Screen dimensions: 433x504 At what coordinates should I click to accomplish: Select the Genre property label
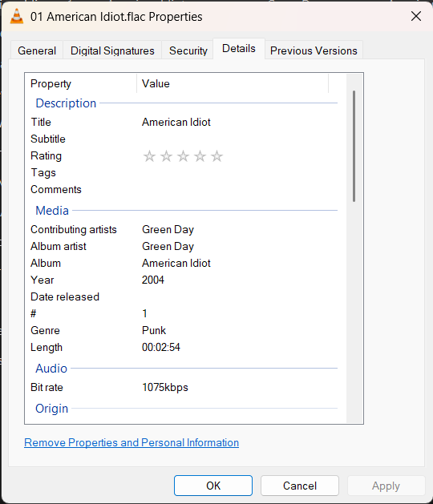(x=45, y=330)
